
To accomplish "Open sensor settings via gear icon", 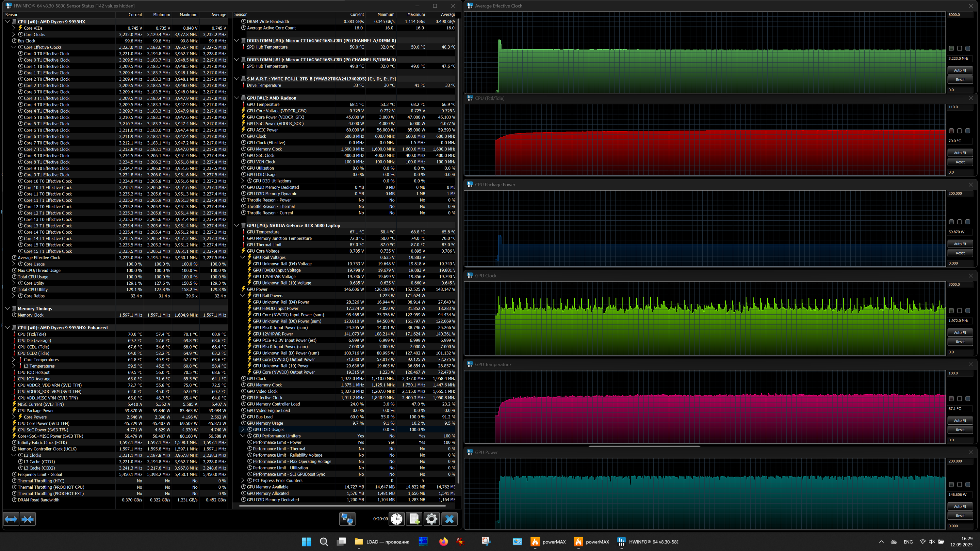I will [432, 519].
